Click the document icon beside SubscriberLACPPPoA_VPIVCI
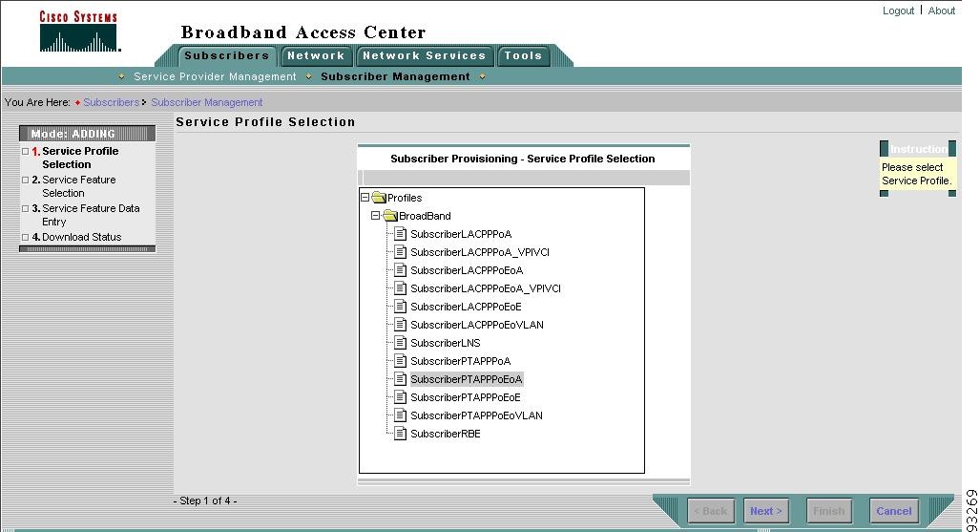Viewport: 980px width, 532px height. [x=401, y=252]
